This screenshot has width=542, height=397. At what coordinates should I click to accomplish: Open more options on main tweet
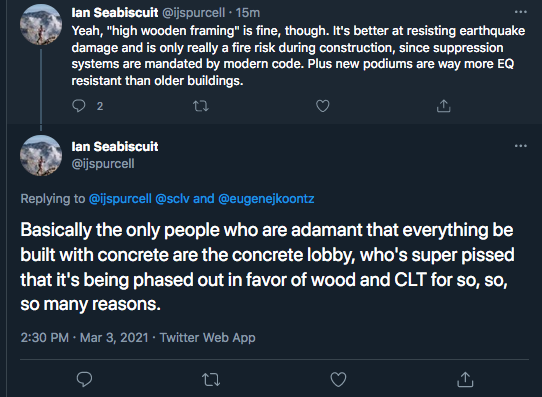click(x=521, y=146)
